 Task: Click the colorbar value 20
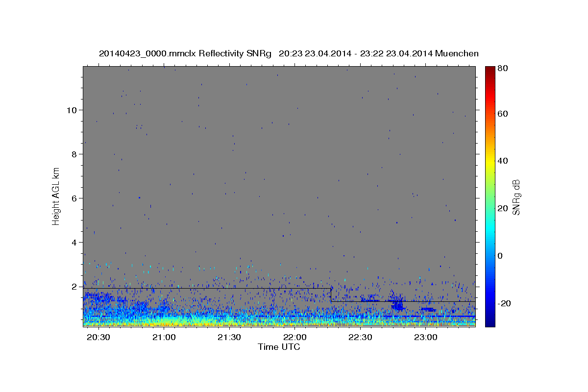tap(502, 208)
